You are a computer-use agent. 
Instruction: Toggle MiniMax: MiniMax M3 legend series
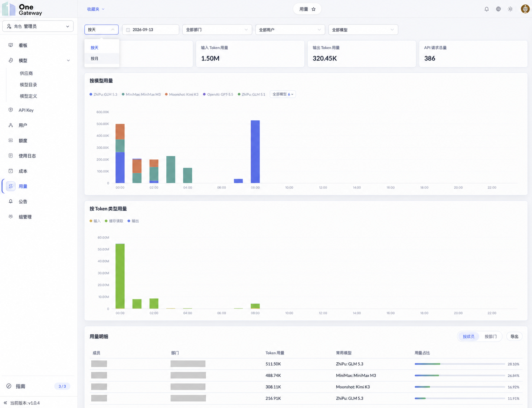141,94
